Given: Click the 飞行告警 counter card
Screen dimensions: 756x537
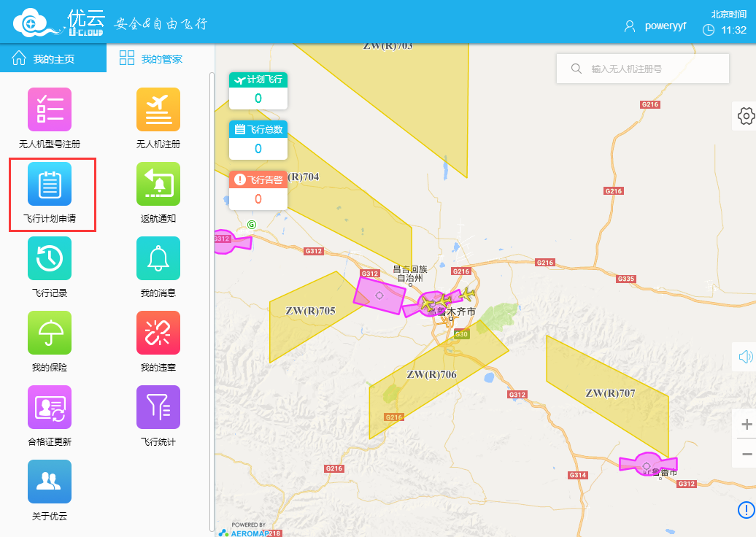Looking at the screenshot, I should pos(258,190).
